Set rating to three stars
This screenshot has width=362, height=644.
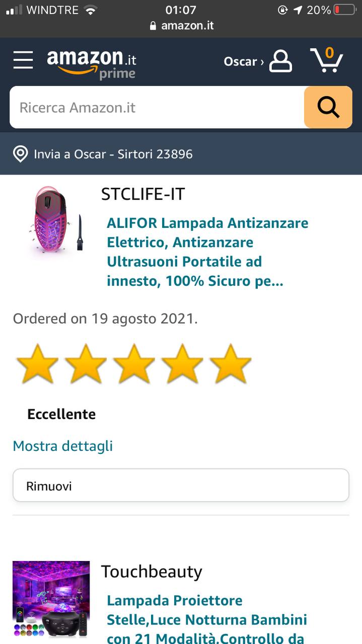click(134, 364)
